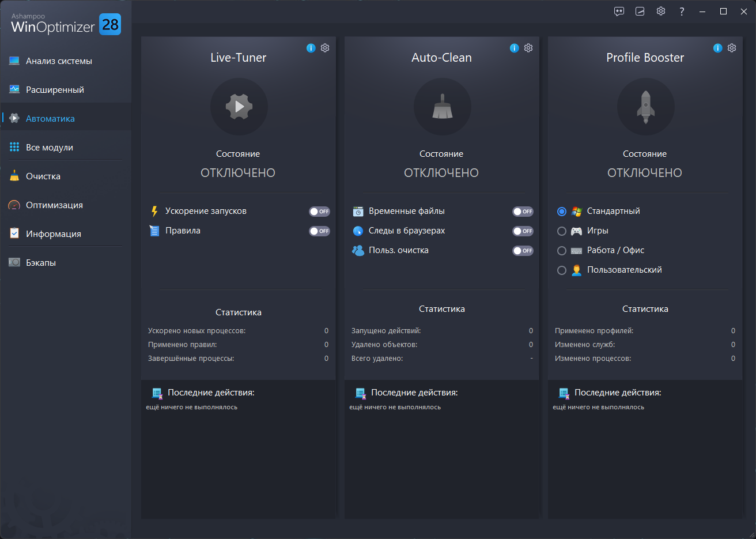The width and height of the screenshot is (756, 539).
Task: Click the large Profile Booster rocket icon
Action: coord(645,107)
